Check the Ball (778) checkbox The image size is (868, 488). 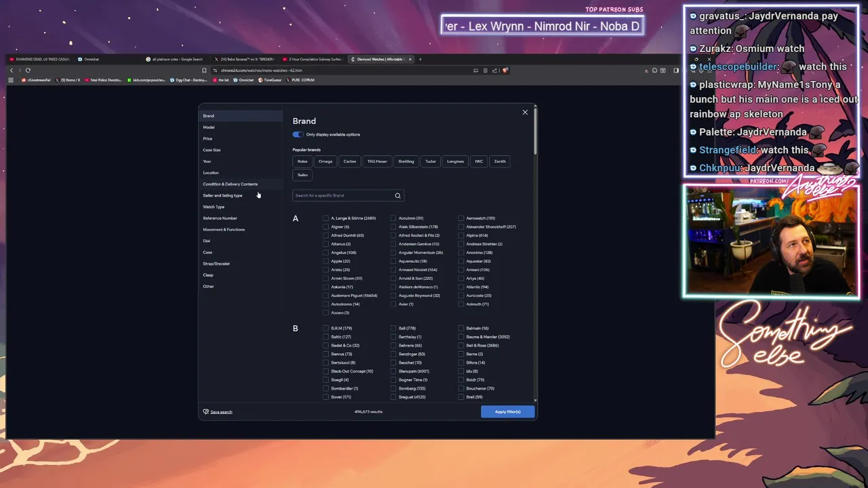tap(393, 328)
